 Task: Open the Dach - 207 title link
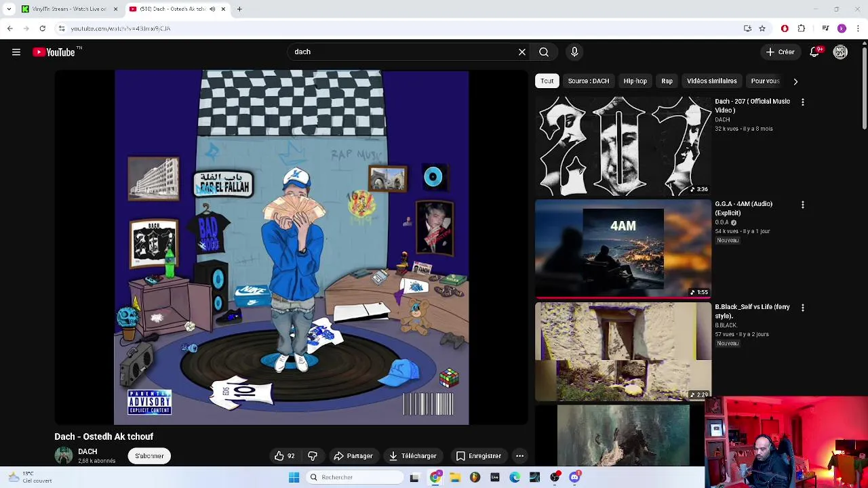coord(752,106)
